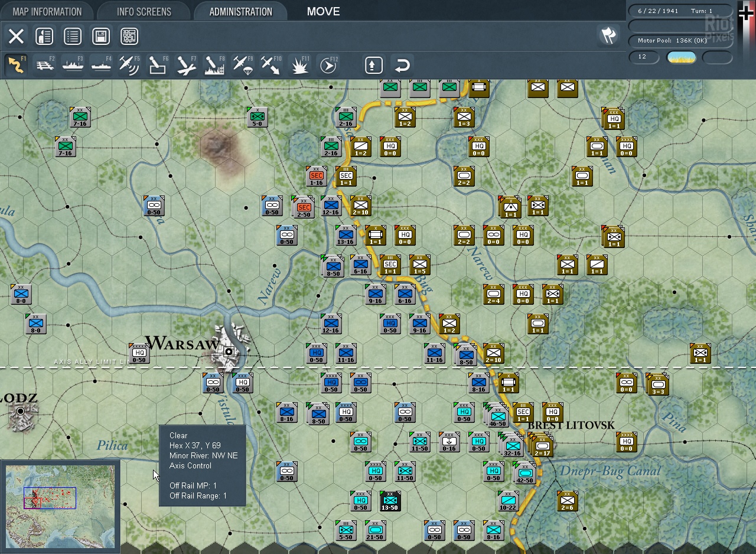Viewport: 756px width, 554px height.
Task: Open the Map Information tab
Action: tap(47, 11)
